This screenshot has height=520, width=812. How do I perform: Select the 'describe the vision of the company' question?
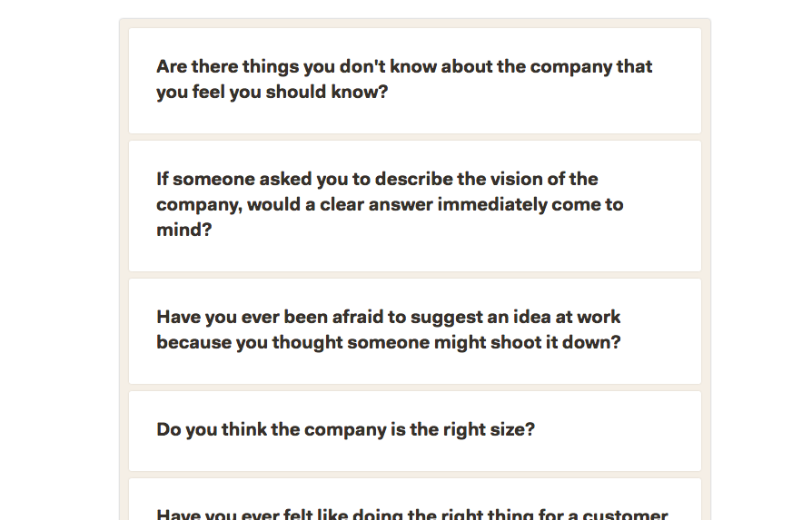coord(415,206)
